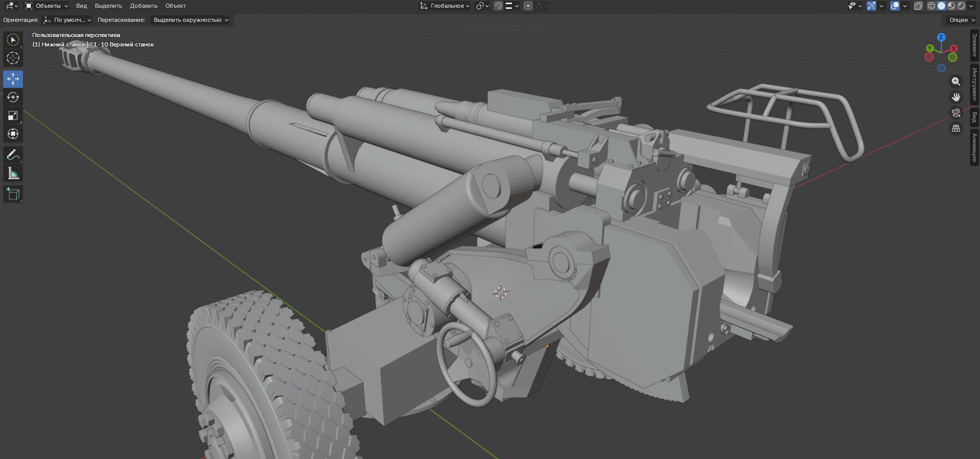Switch to wireframe viewport shading

click(931, 6)
